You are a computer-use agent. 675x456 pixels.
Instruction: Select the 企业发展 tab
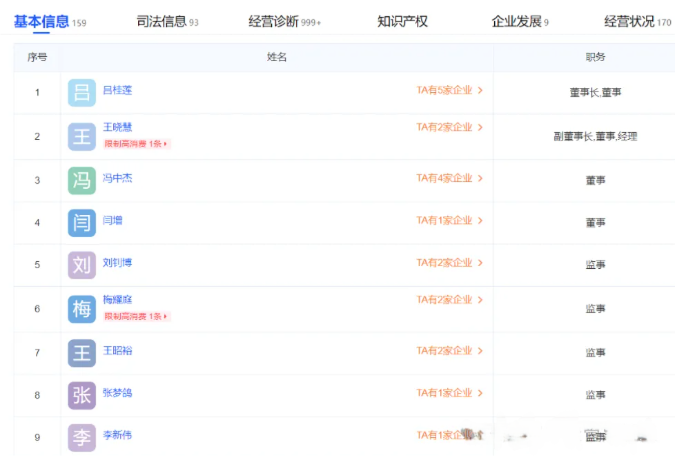[516, 21]
